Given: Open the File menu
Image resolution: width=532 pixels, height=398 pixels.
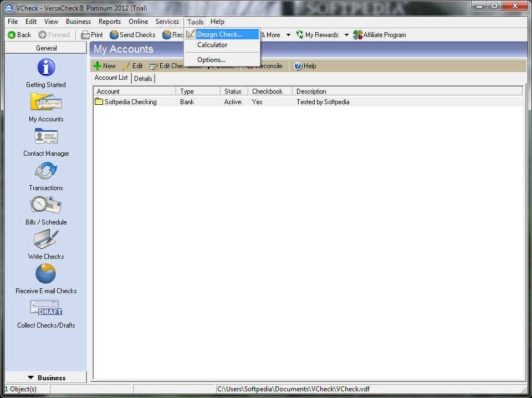Looking at the screenshot, I should tap(13, 22).
